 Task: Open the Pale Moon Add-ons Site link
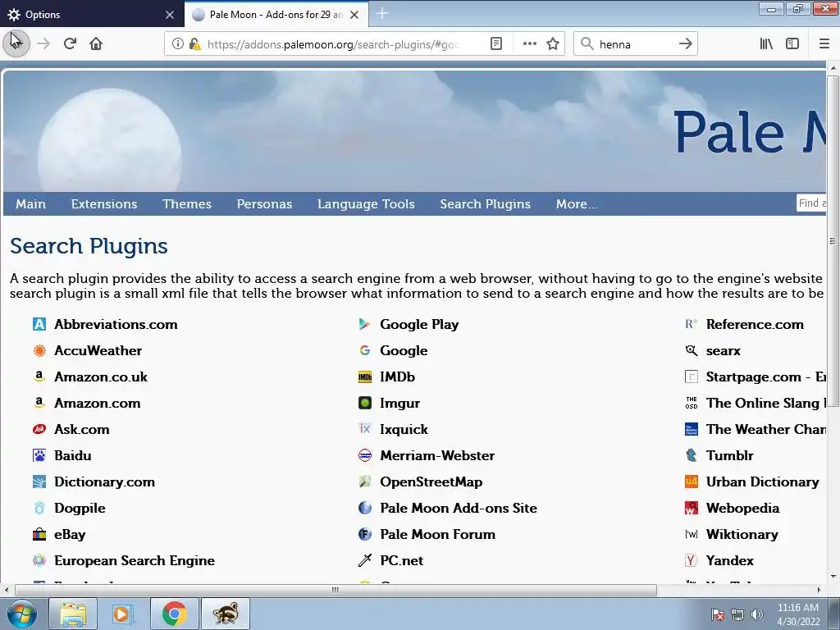(x=459, y=508)
